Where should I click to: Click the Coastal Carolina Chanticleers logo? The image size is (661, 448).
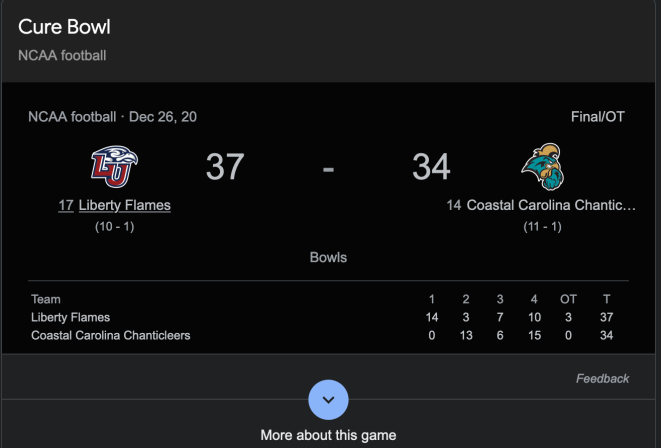(x=541, y=165)
